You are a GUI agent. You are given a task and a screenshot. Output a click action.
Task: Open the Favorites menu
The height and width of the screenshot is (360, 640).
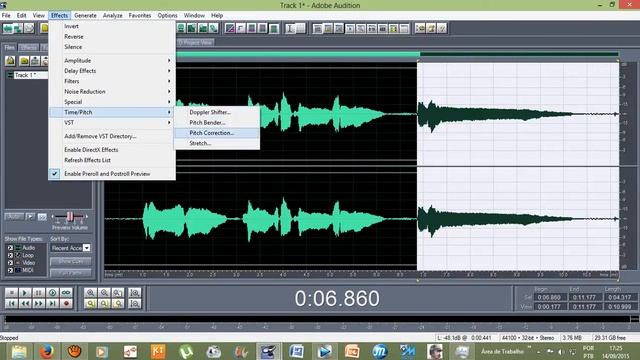[140, 16]
